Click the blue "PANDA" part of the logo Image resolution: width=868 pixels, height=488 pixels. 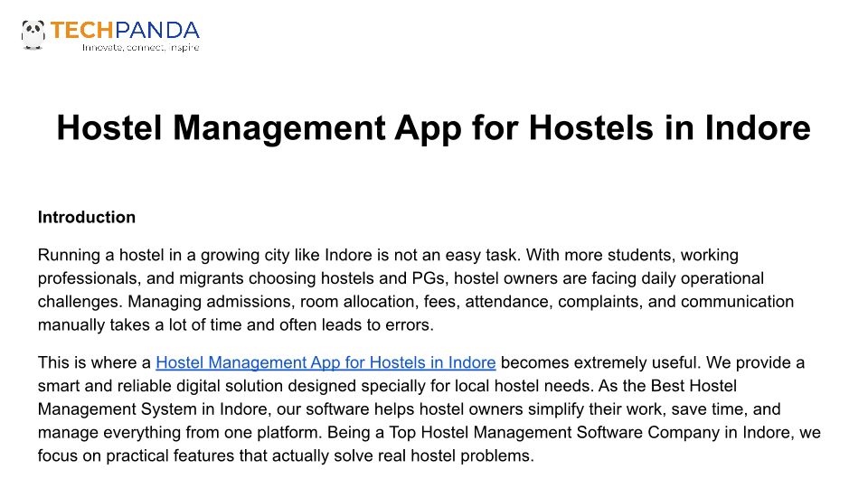pos(163,31)
